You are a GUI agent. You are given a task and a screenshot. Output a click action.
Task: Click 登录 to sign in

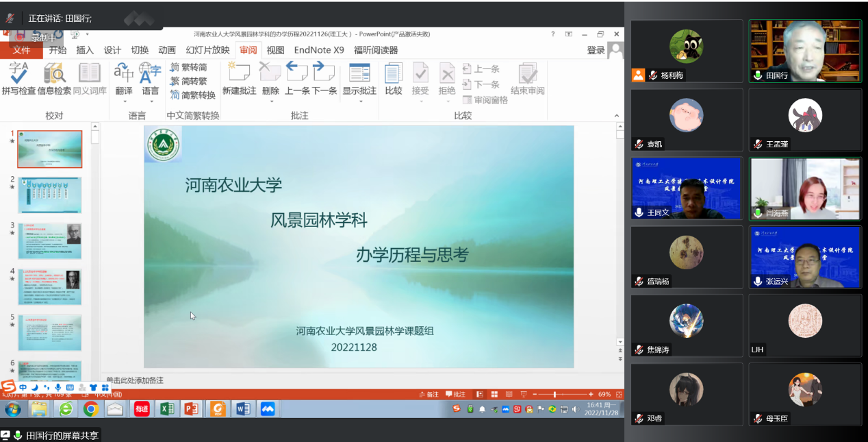[x=596, y=50]
